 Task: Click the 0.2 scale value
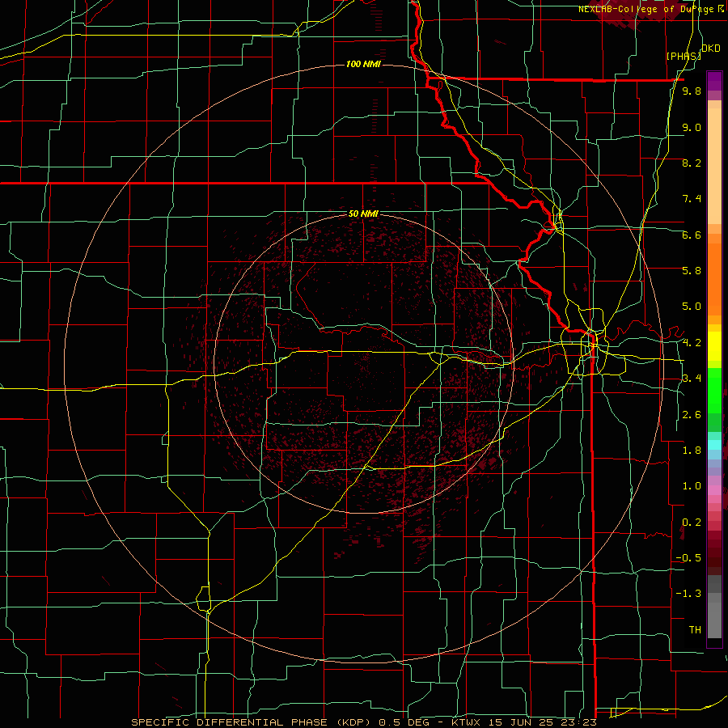(692, 523)
